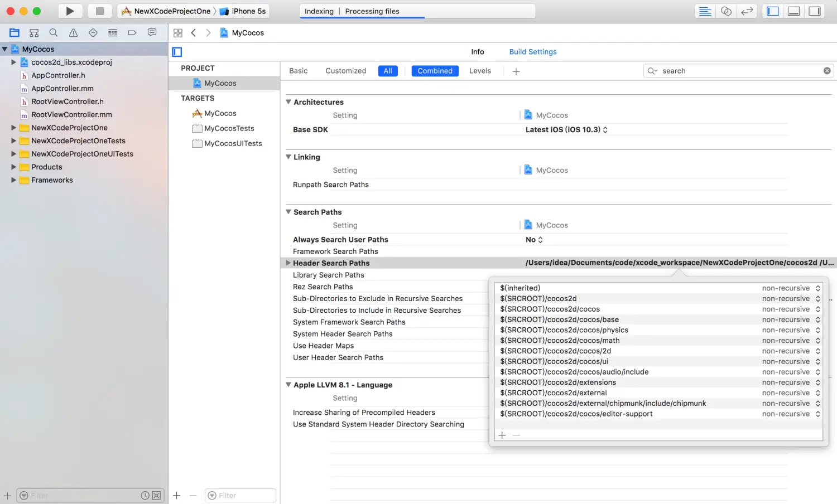Expand the NewXCodeProjectOne folder
Viewport: 837px width, 504px height.
14,128
